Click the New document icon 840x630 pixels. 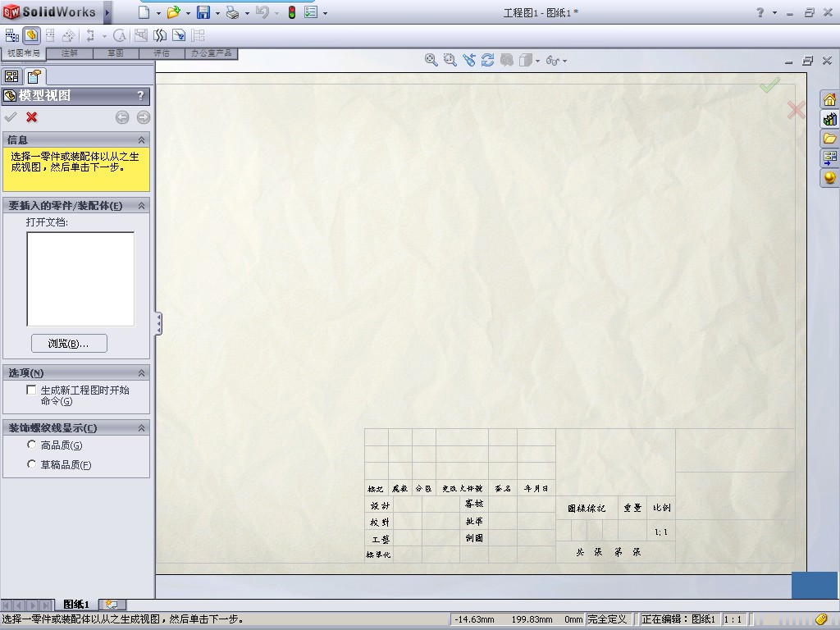pyautogui.click(x=144, y=12)
